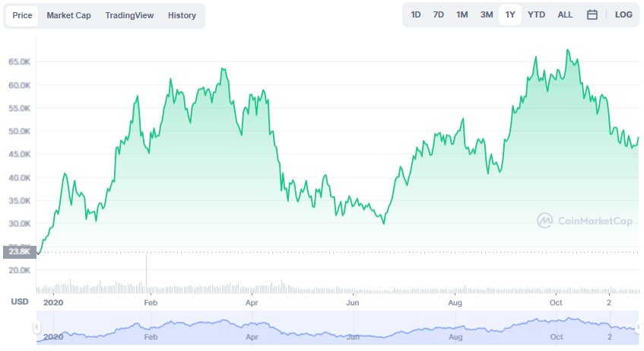Grab the right range slider handle
This screenshot has width=644, height=351.
tap(638, 327)
